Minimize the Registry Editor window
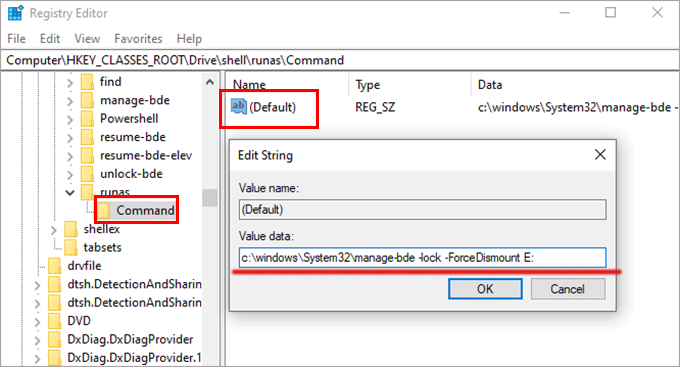 coord(565,13)
